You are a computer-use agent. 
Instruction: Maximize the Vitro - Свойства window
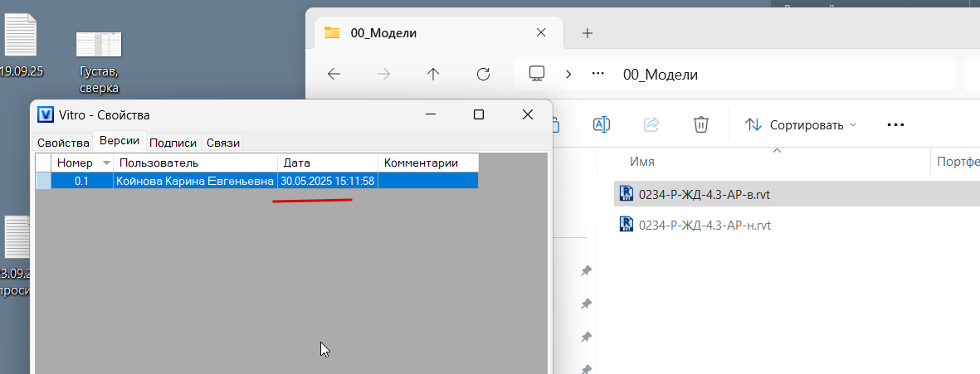479,115
